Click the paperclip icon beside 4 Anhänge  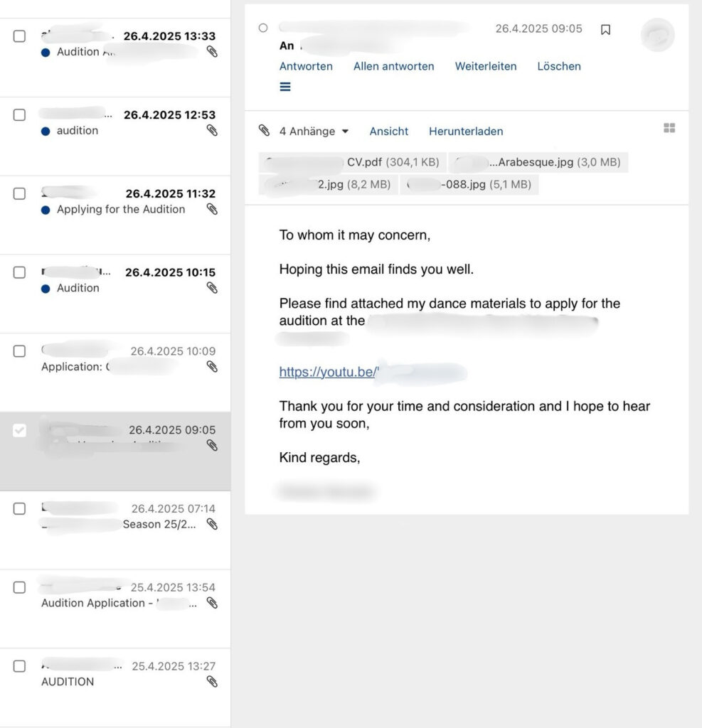click(264, 131)
